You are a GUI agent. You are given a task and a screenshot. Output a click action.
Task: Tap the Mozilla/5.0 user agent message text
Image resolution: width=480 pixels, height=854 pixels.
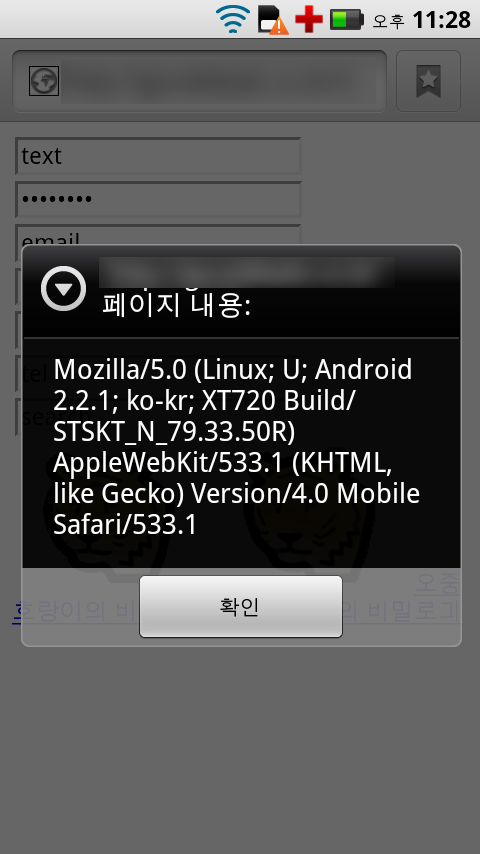236,447
